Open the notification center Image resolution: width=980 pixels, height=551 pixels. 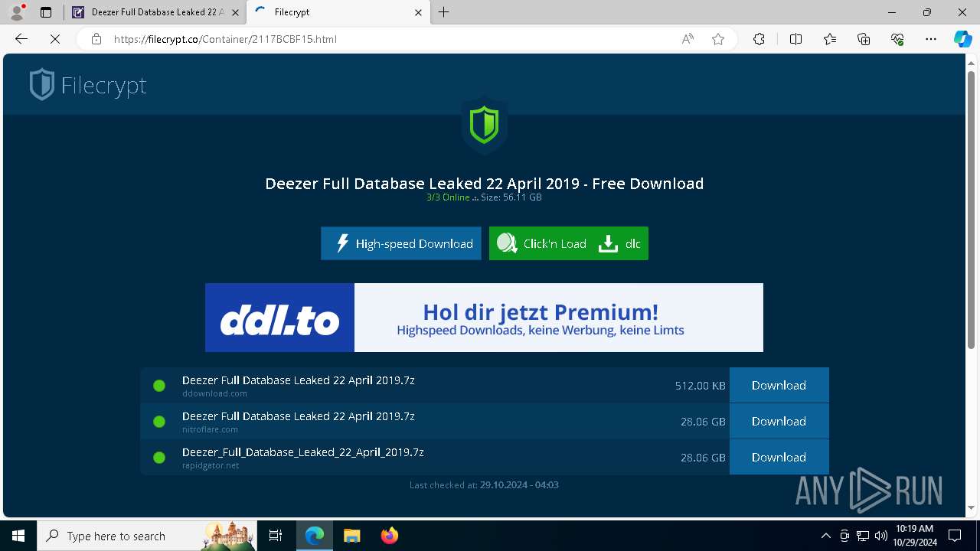[955, 536]
